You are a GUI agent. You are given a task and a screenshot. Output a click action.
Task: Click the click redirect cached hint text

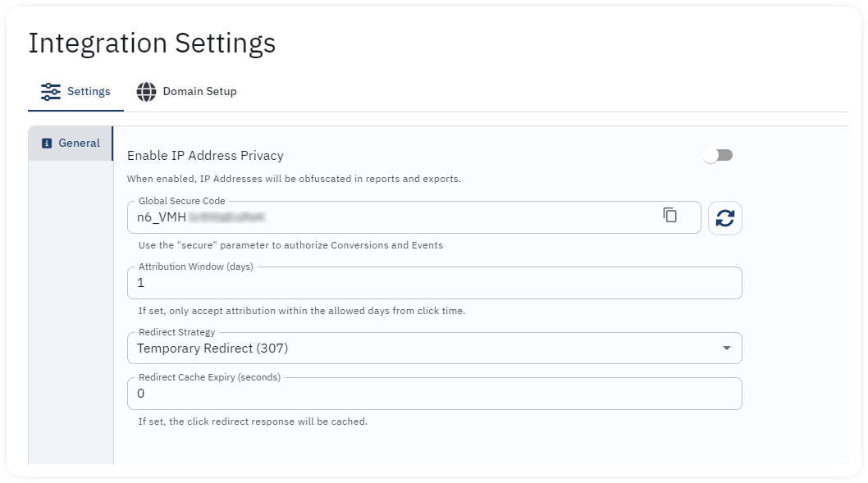point(253,421)
